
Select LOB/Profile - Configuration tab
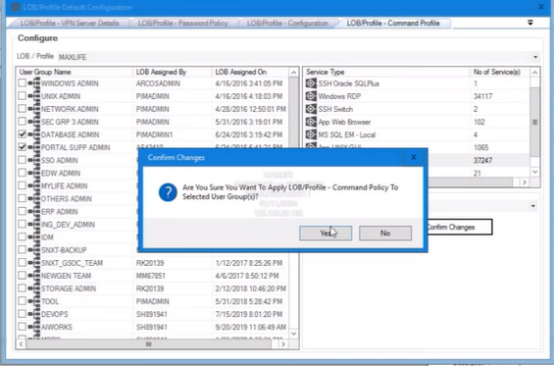pos(288,23)
